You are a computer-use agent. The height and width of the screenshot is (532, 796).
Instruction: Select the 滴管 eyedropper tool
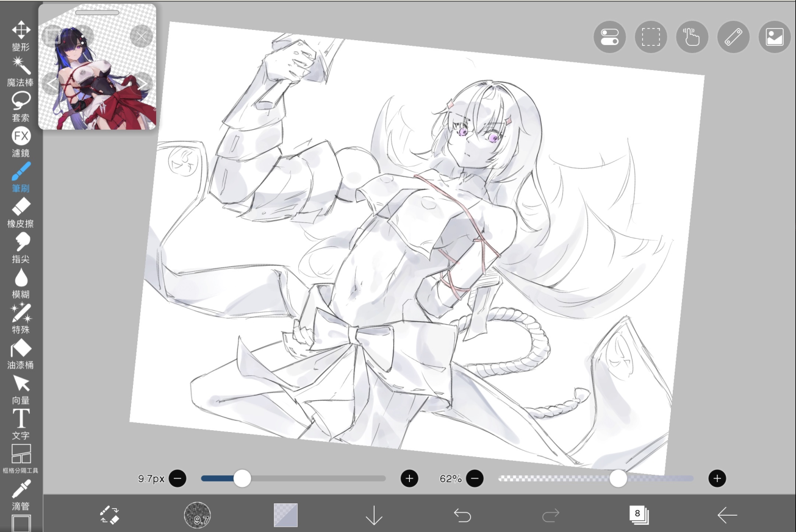click(x=21, y=495)
